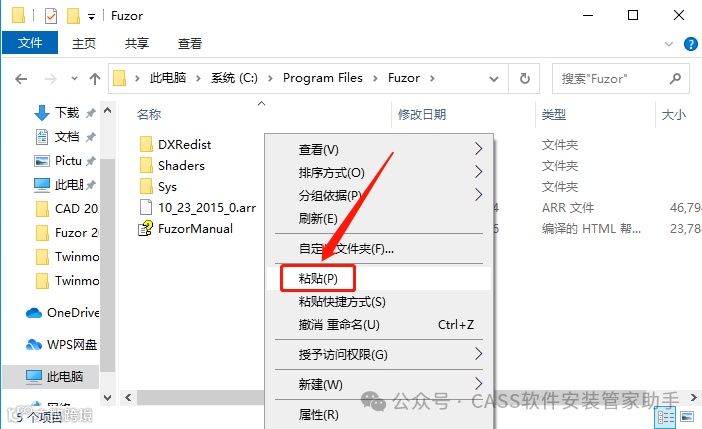Image resolution: width=702 pixels, height=429 pixels.
Task: Go back with the left arrow
Action: tap(21, 79)
